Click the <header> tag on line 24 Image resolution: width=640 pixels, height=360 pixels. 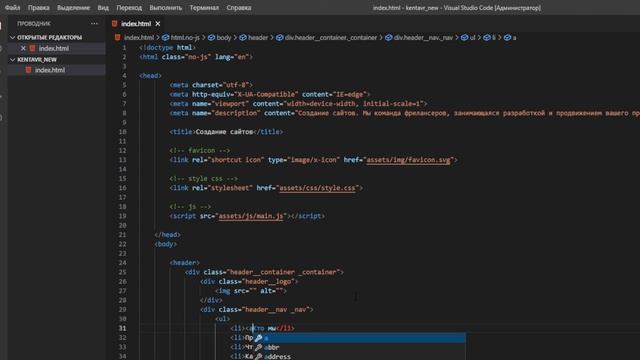[185, 263]
